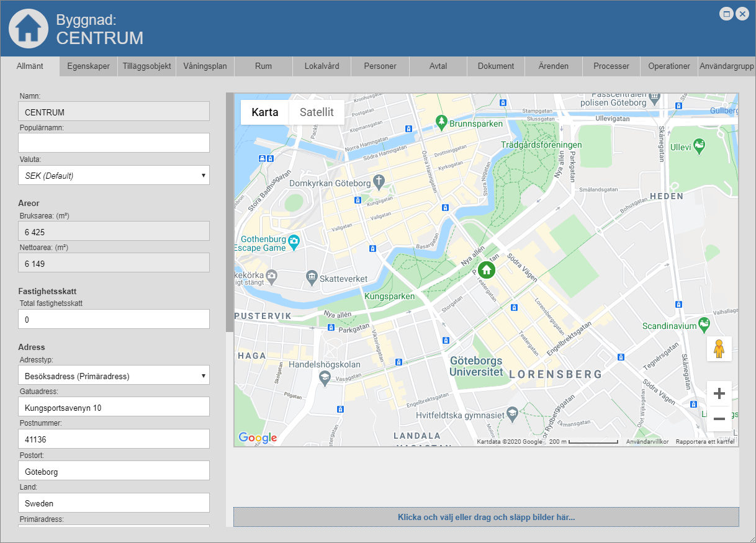Click the green house marker on map
The width and height of the screenshot is (756, 543).
point(487,269)
